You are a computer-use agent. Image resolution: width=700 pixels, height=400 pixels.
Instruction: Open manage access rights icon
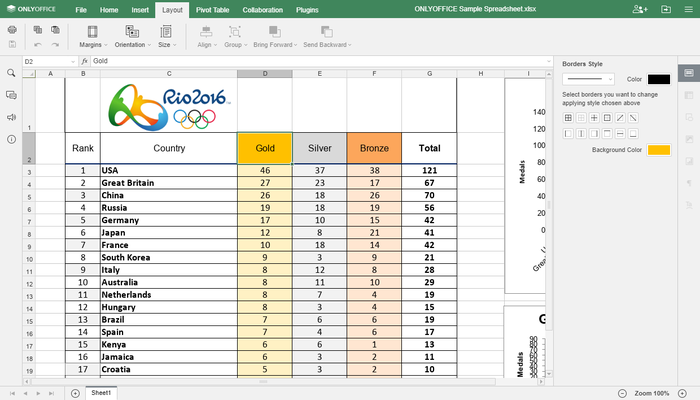(x=640, y=9)
